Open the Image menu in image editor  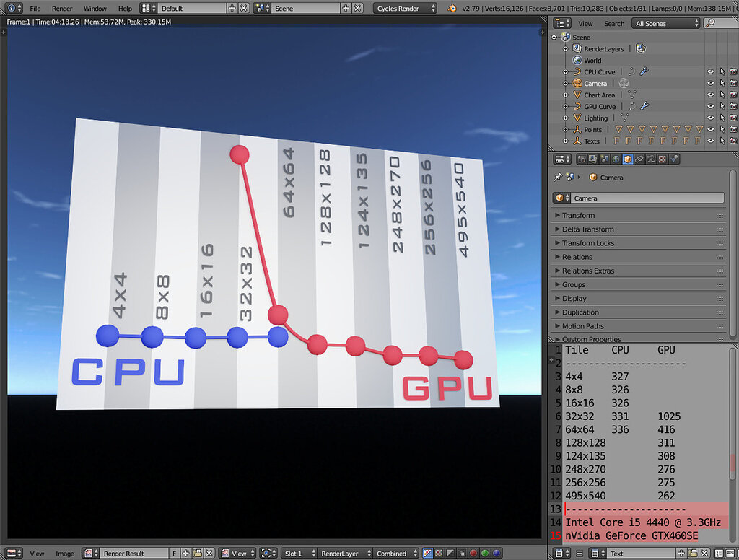pyautogui.click(x=65, y=554)
